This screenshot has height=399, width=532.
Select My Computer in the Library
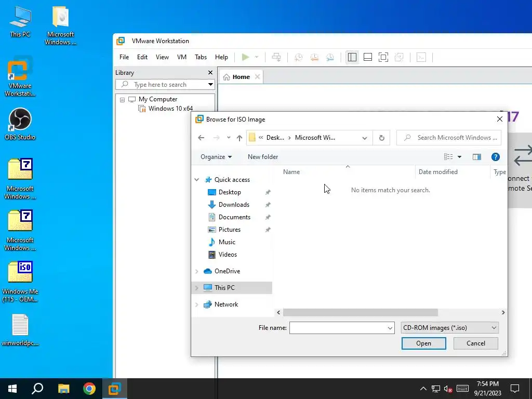(153, 99)
